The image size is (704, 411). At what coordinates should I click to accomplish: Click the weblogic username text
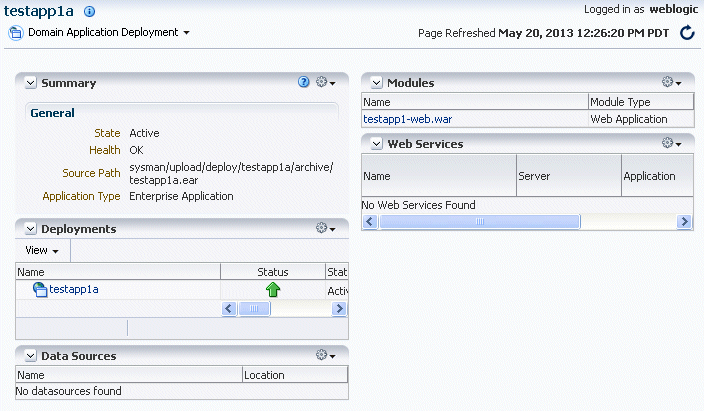click(x=673, y=9)
